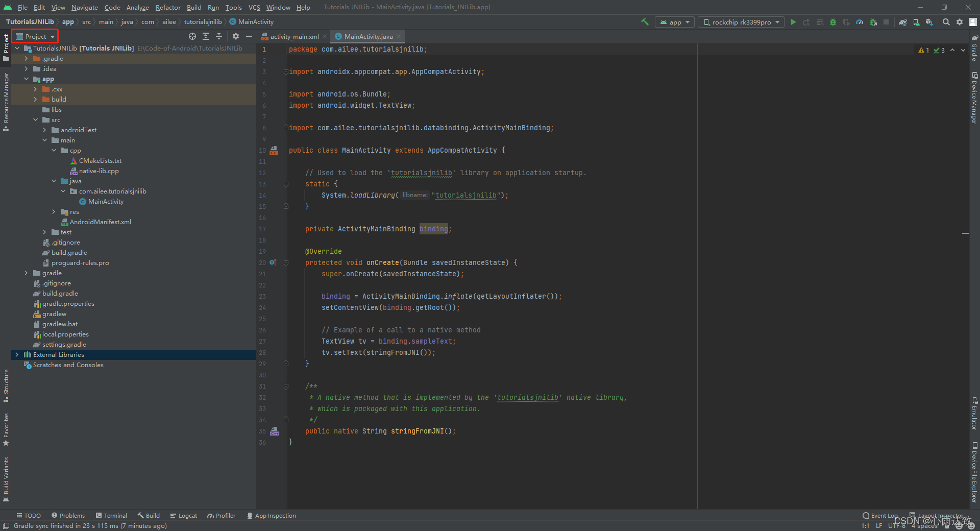This screenshot has width=980, height=531.
Task: Go to next highlighted error arrow
Action: [x=963, y=50]
